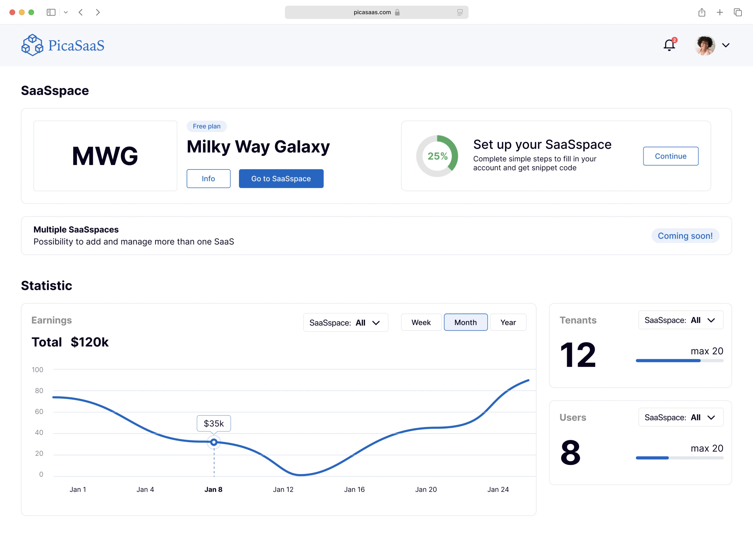Click the PicaSaaS logo
Image resolution: width=753 pixels, height=560 pixels.
(x=63, y=45)
